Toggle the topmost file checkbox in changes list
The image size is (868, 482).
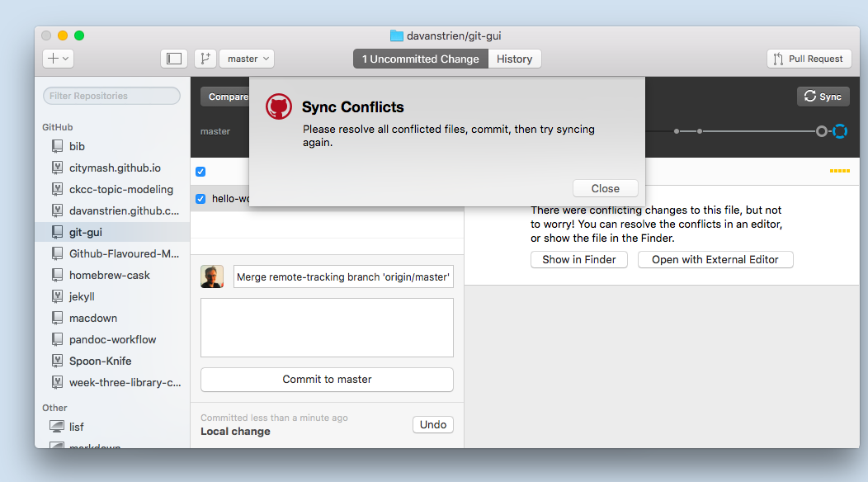pyautogui.click(x=200, y=171)
